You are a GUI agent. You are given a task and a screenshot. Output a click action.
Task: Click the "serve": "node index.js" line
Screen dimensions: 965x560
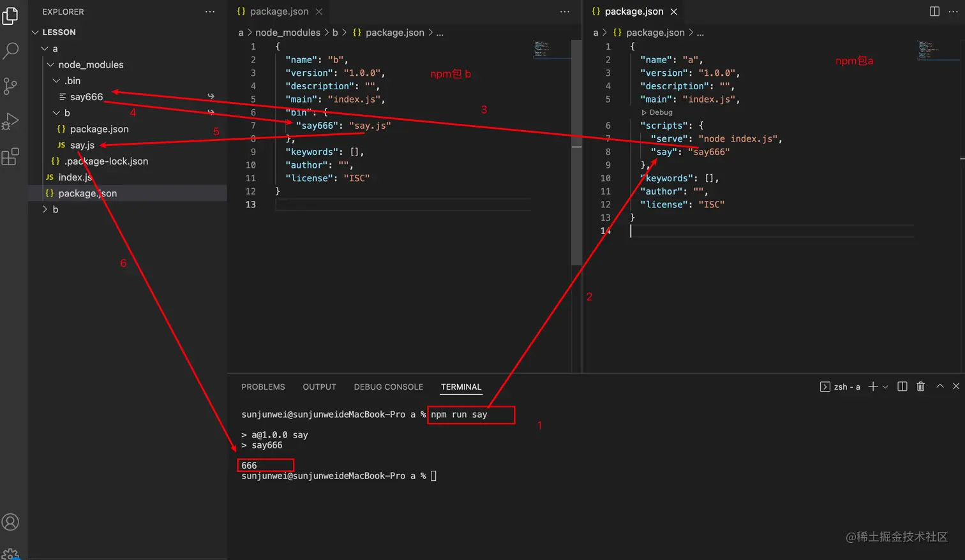point(716,138)
